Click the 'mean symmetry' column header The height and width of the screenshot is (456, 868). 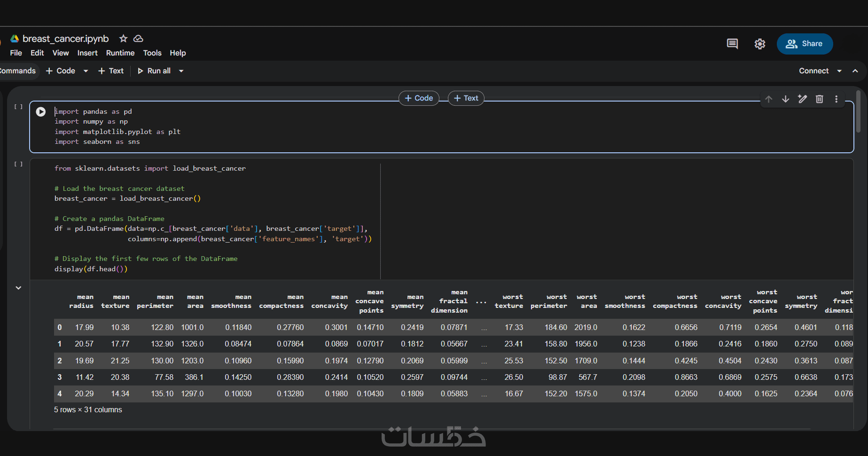pyautogui.click(x=407, y=301)
